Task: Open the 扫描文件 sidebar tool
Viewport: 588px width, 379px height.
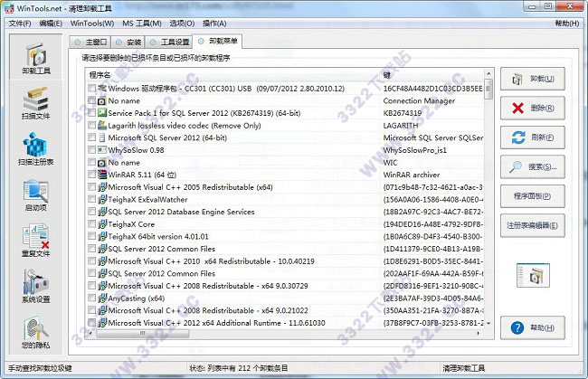Action: click(x=36, y=103)
